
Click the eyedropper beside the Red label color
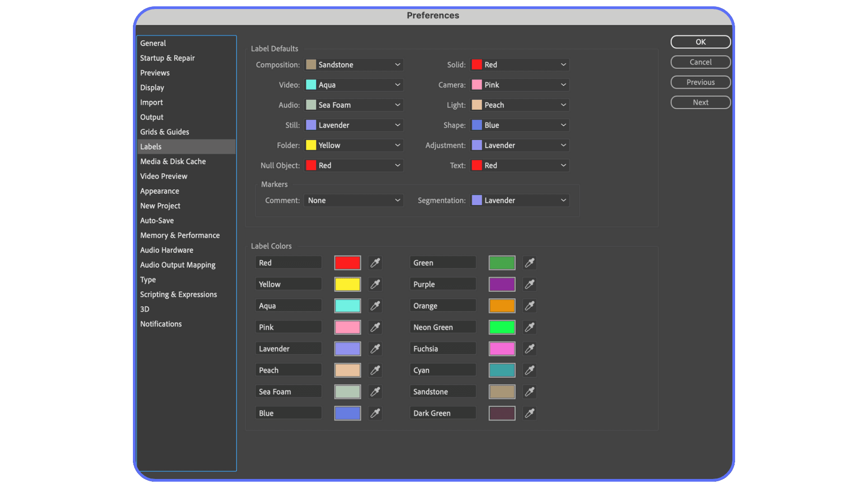(x=375, y=263)
